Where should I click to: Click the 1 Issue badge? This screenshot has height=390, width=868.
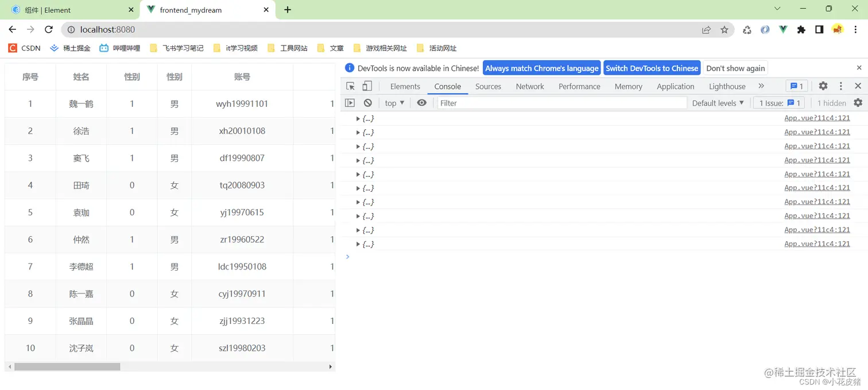pos(780,103)
